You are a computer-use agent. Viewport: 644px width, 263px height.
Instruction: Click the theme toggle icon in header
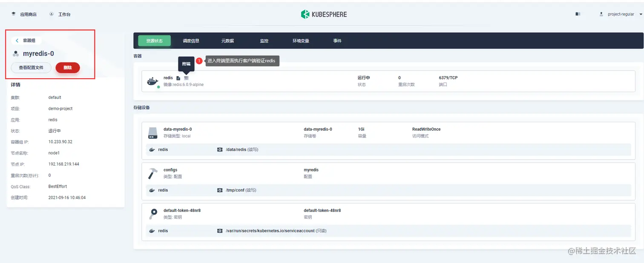578,14
